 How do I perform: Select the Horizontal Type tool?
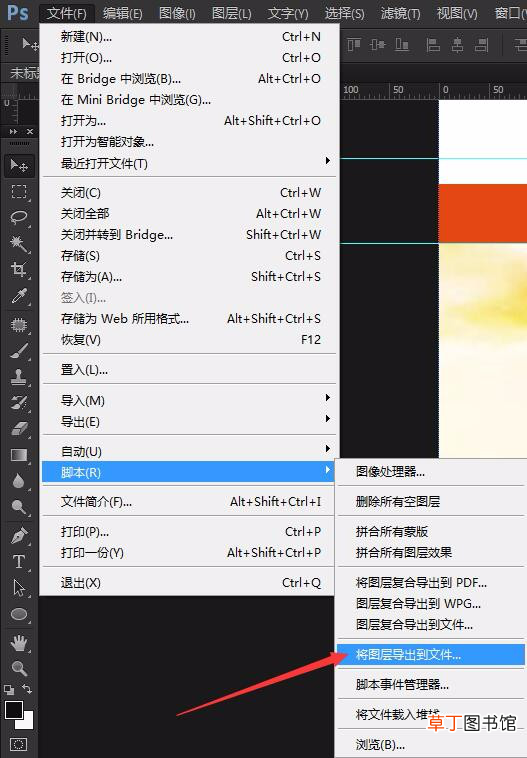pos(19,562)
